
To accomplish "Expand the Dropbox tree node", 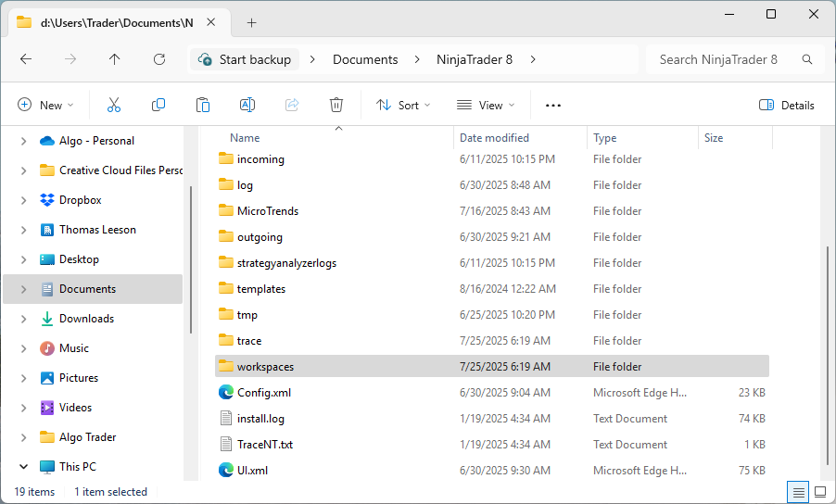I will 23,200.
